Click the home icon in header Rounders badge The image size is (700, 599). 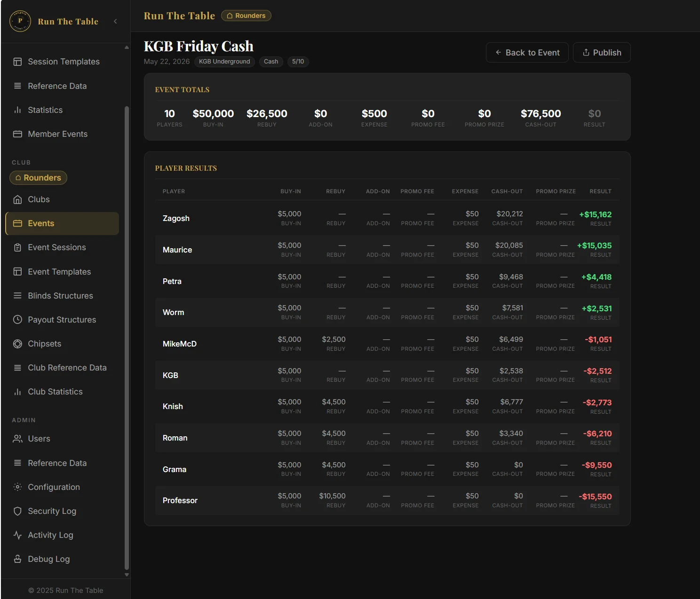(x=230, y=16)
